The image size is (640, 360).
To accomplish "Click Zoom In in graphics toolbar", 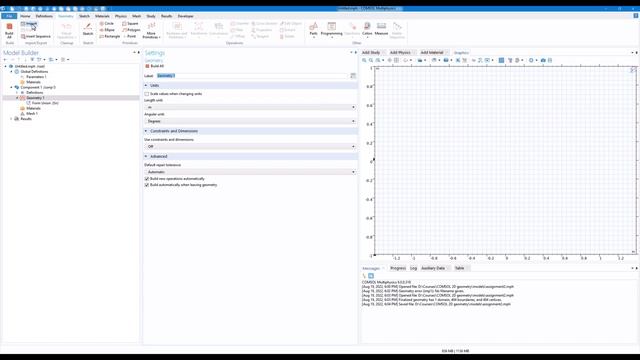I will tap(364, 60).
